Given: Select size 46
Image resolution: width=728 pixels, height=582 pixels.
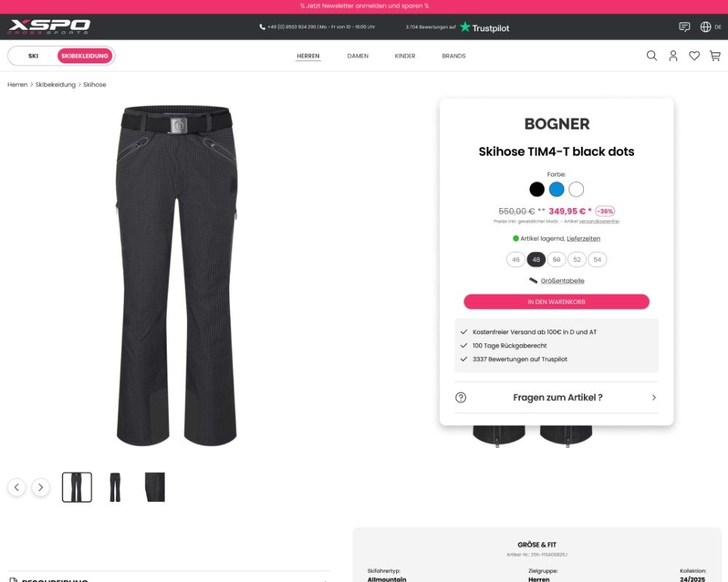Looking at the screenshot, I should [515, 260].
